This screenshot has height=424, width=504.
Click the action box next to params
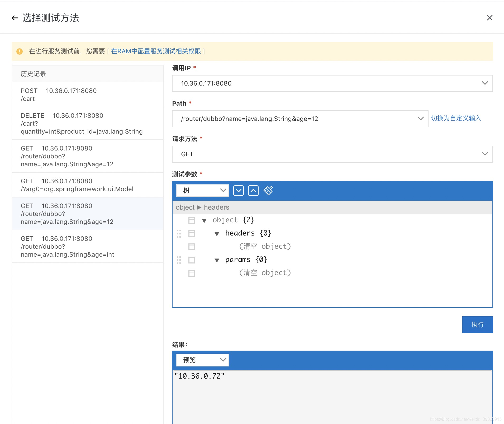pyautogui.click(x=192, y=260)
